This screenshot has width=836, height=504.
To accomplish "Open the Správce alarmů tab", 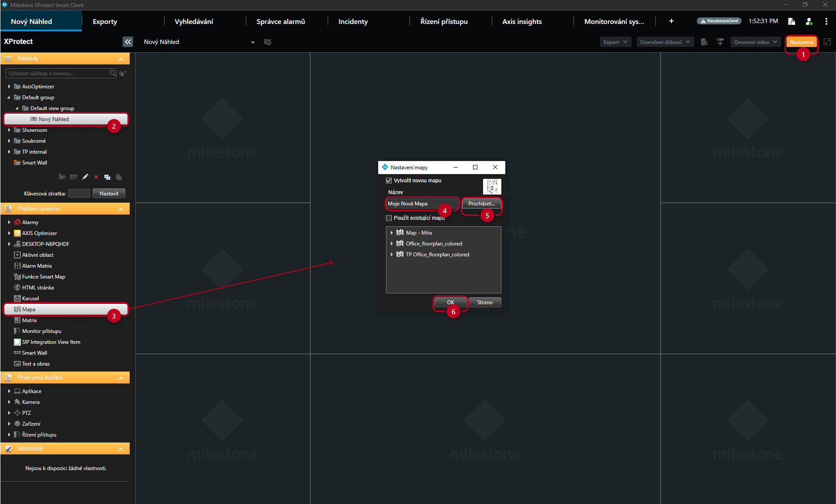I will (x=281, y=21).
